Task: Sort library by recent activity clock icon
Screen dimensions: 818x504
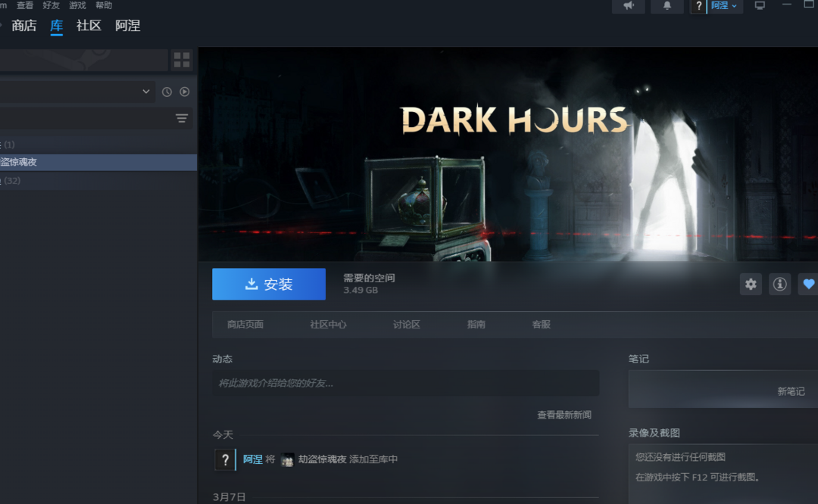Action: (x=167, y=92)
